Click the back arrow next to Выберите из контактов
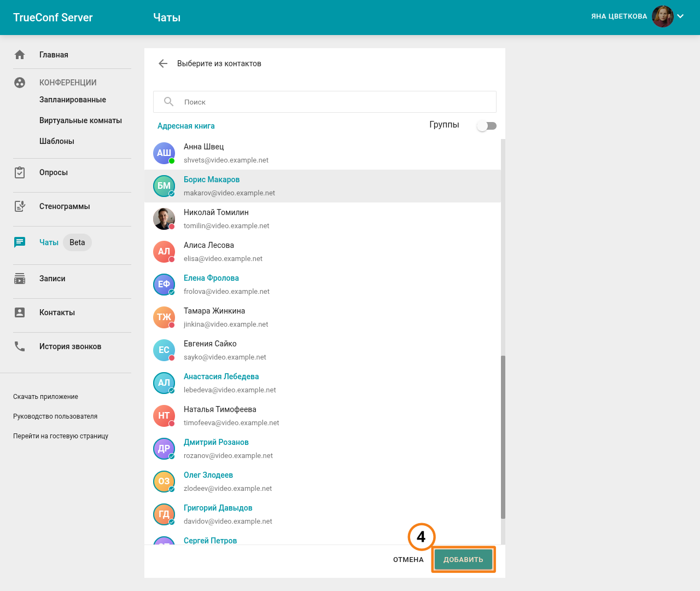The height and width of the screenshot is (591, 700). [x=163, y=63]
